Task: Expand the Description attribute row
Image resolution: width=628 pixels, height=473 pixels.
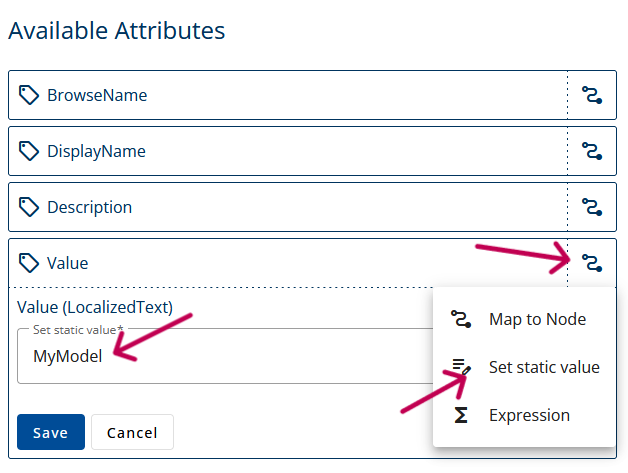Action: (x=288, y=207)
